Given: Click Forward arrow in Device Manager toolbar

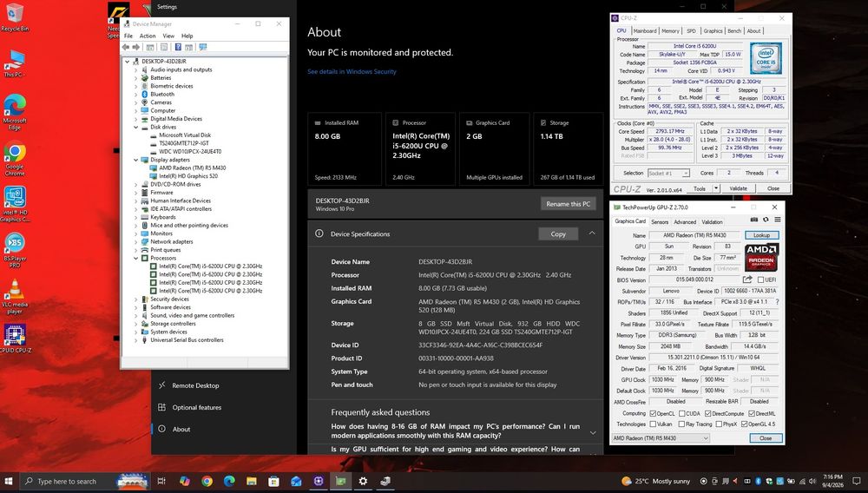Looking at the screenshot, I should pos(136,48).
